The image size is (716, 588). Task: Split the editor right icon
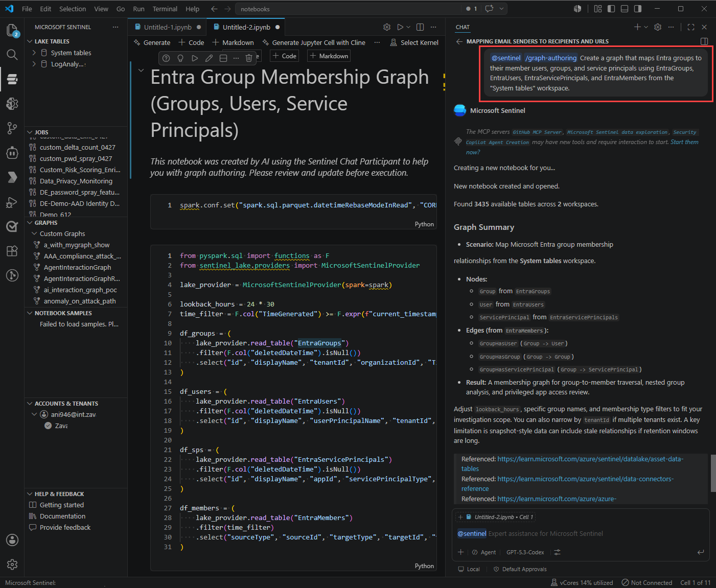420,27
